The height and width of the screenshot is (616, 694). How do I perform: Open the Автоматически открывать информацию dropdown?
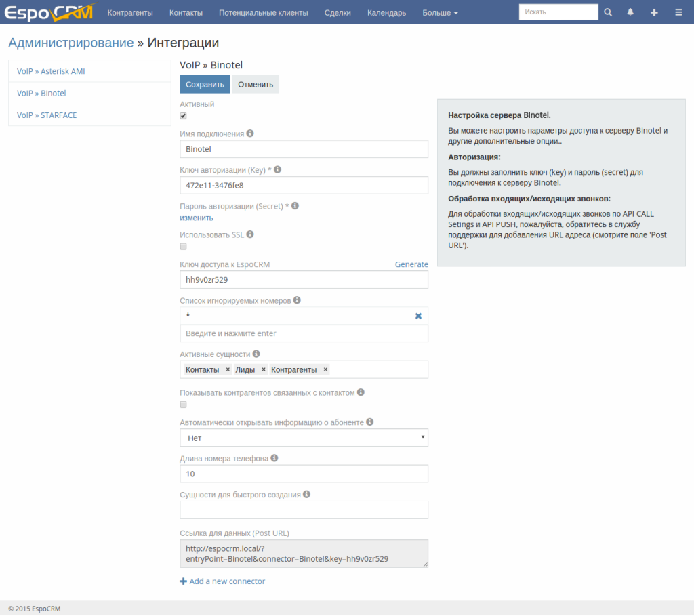(304, 438)
